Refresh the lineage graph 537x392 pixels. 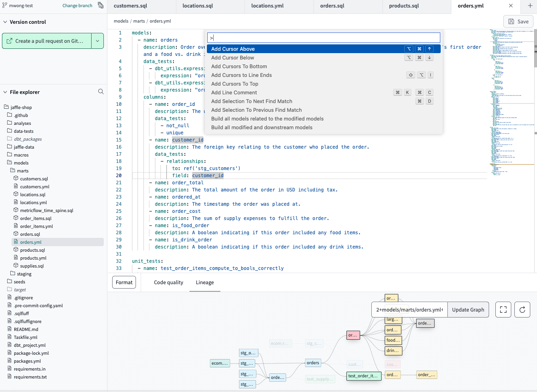(x=522, y=310)
